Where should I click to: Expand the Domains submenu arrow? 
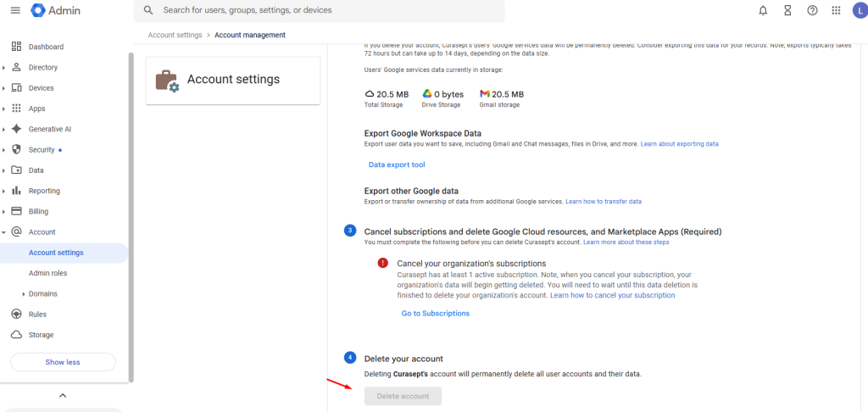23,294
